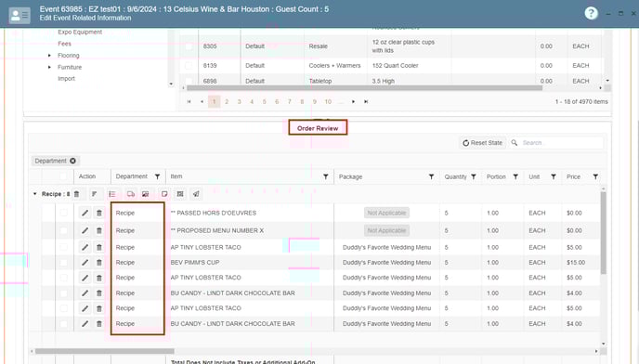Click the checklist icon in Recipe group toolbar
This screenshot has width=639, height=364.
click(x=112, y=194)
